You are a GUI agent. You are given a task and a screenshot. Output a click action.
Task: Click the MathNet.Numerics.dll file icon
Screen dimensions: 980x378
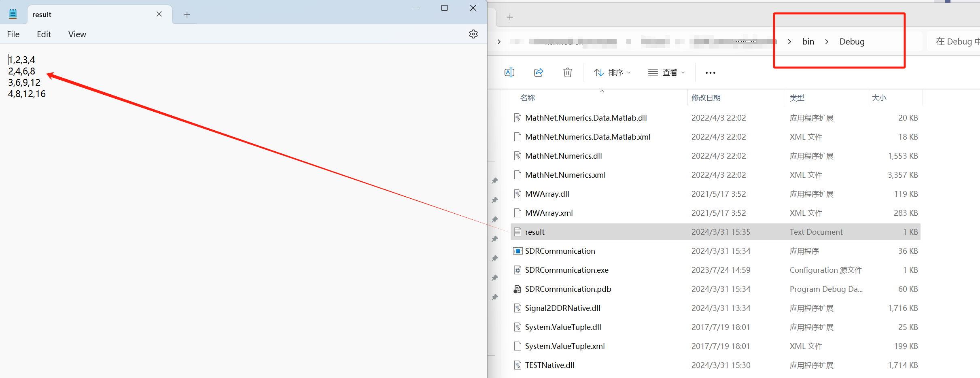(x=518, y=156)
